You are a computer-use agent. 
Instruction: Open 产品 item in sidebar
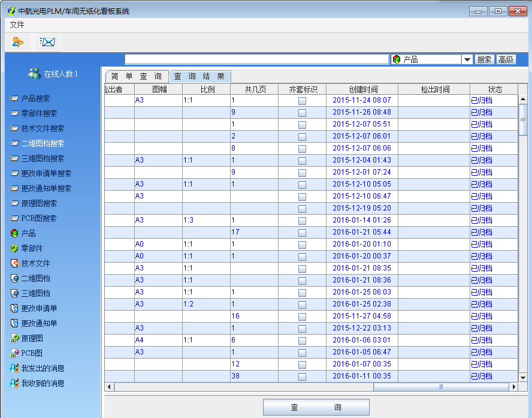click(28, 233)
